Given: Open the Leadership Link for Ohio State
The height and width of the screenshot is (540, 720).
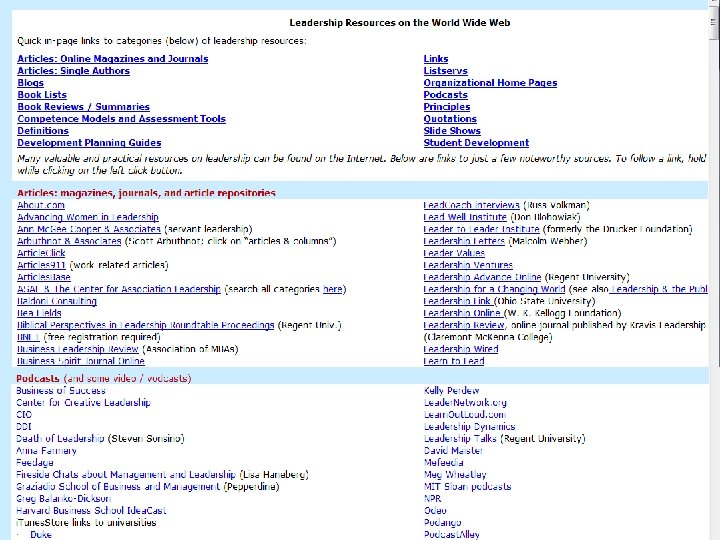Looking at the screenshot, I should 457,300.
